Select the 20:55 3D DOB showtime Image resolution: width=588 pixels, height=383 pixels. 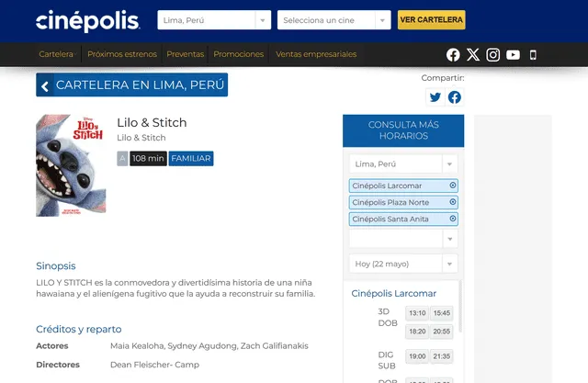441,332
